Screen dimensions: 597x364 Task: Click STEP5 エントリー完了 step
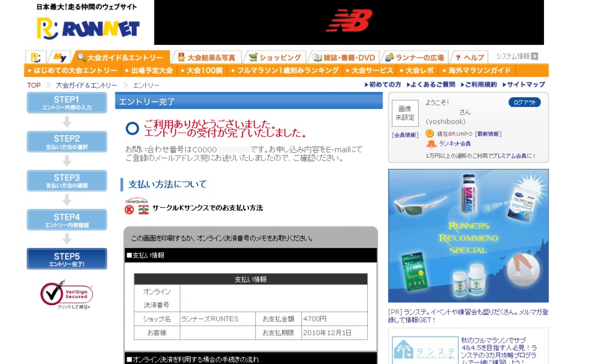coord(66,259)
